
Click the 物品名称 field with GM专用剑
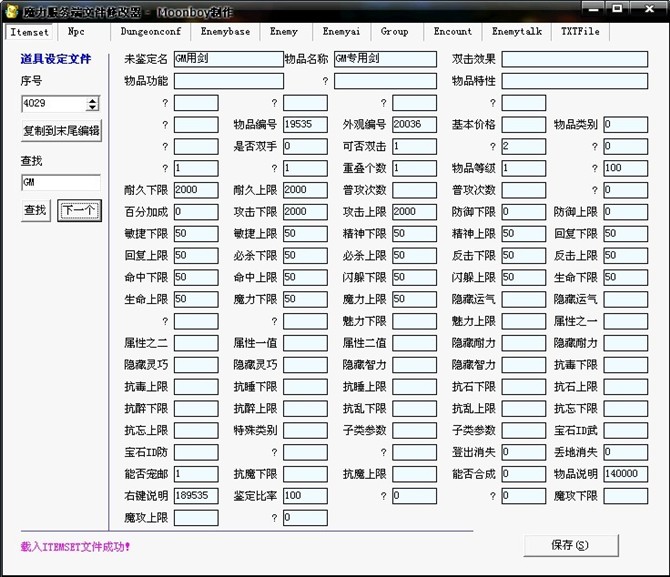(x=385, y=59)
